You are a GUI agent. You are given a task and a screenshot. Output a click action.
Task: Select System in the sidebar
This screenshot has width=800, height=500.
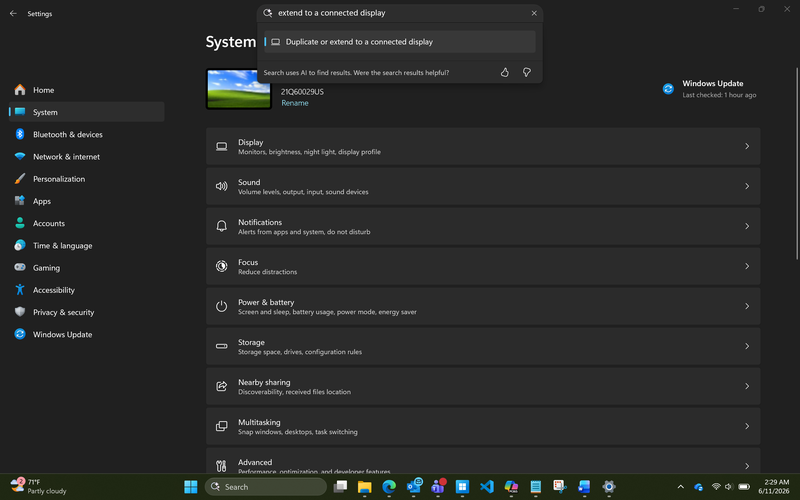(87, 112)
